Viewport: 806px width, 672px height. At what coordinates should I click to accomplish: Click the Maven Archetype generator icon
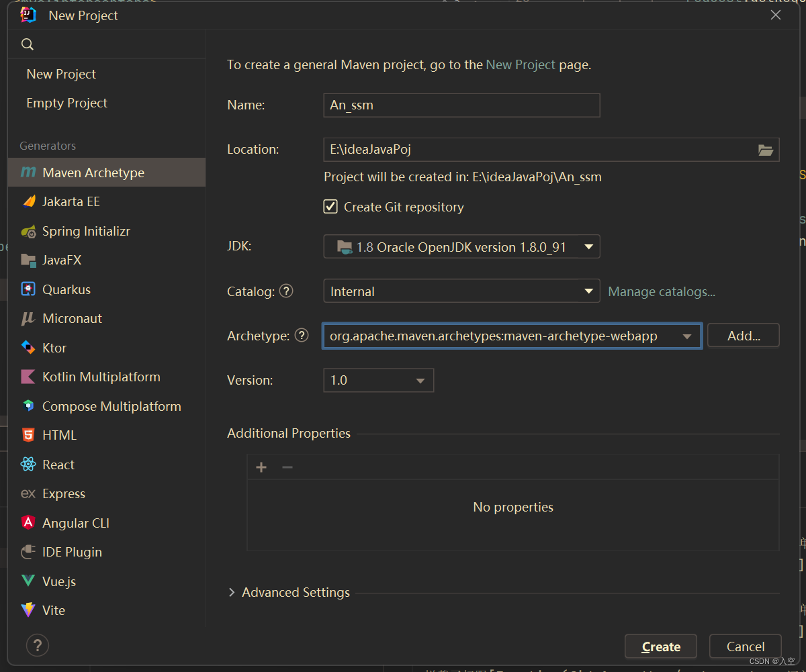[x=28, y=173]
